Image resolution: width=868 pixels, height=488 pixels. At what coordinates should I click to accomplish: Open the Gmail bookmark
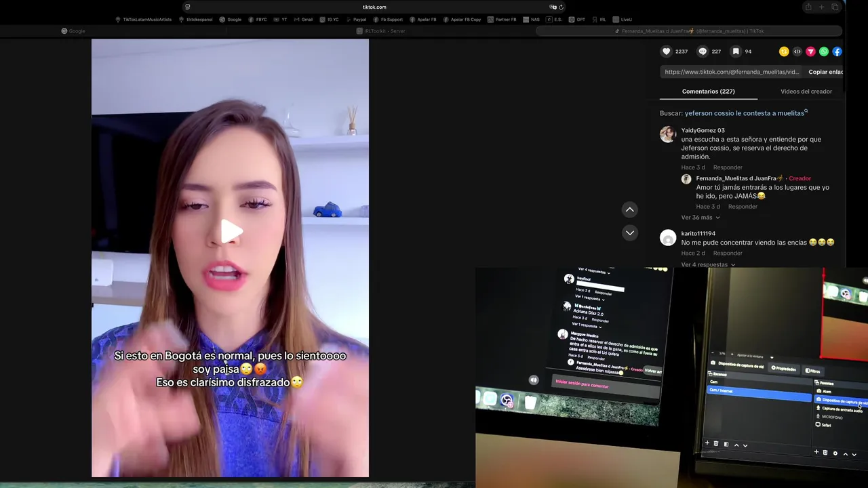coord(304,20)
